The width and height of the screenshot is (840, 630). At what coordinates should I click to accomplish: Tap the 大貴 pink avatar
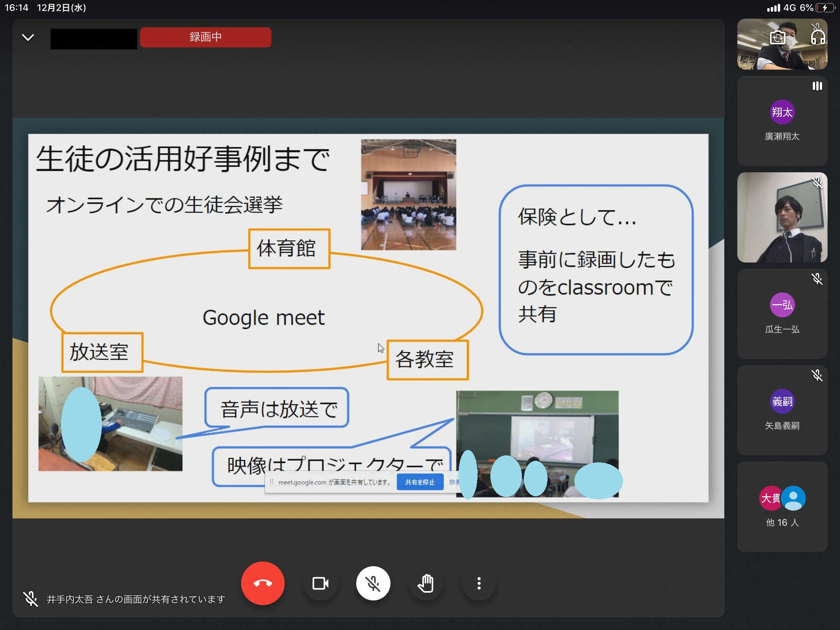[x=770, y=498]
